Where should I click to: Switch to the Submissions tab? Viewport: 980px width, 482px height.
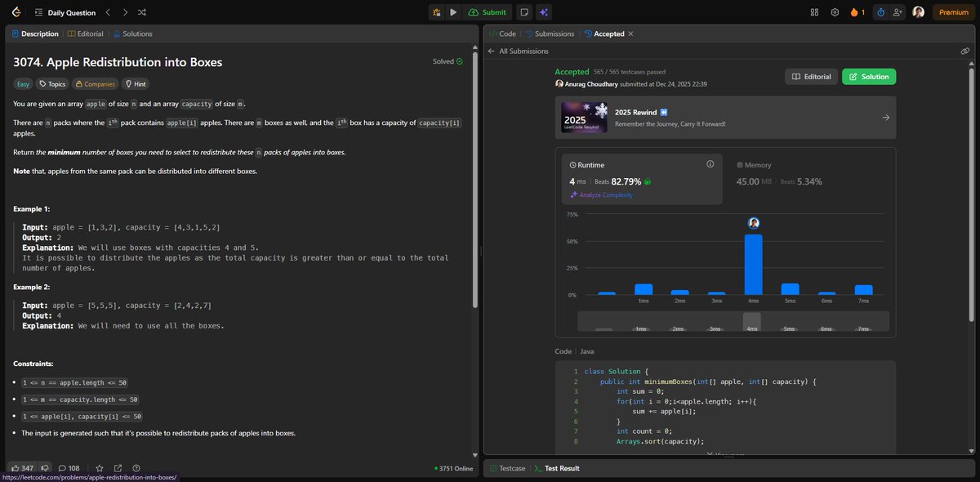550,33
